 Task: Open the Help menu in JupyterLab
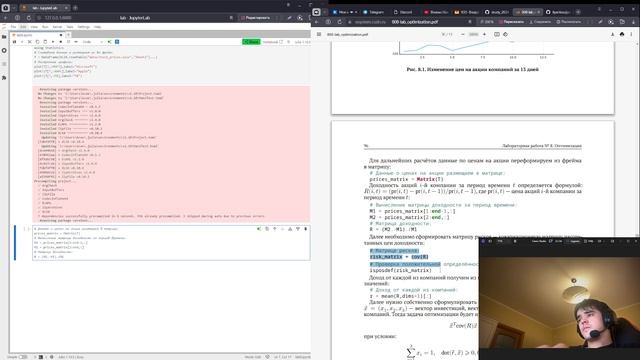[97, 27]
